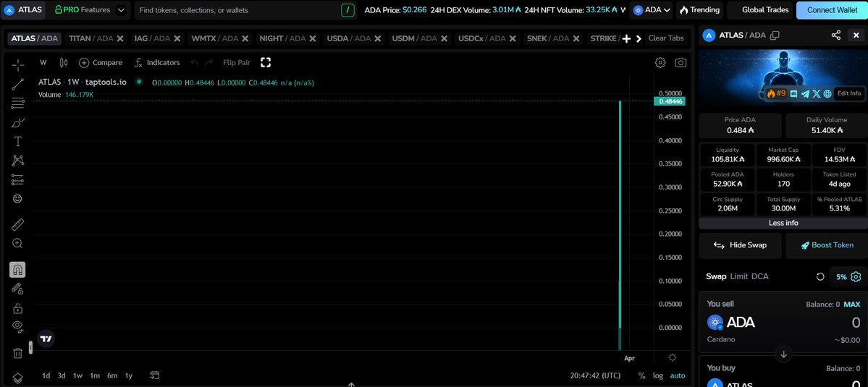
Task: Take a chart snapshot with camera icon
Action: coord(681,62)
